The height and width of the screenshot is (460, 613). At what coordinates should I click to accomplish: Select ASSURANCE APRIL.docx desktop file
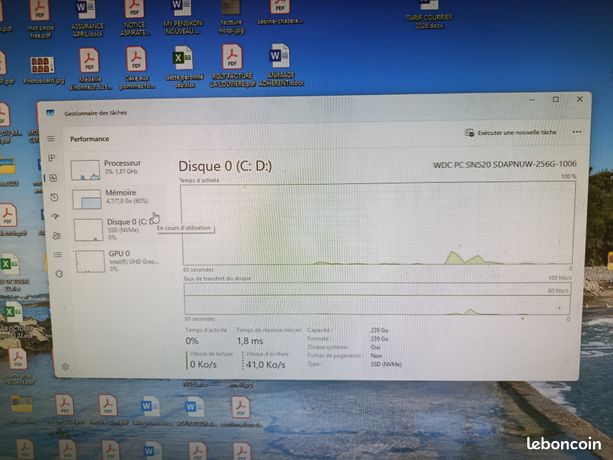87,18
